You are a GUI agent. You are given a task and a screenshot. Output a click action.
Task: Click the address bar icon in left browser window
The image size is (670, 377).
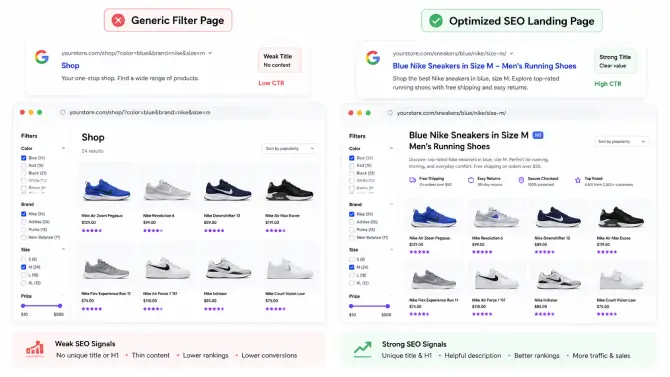click(62, 112)
